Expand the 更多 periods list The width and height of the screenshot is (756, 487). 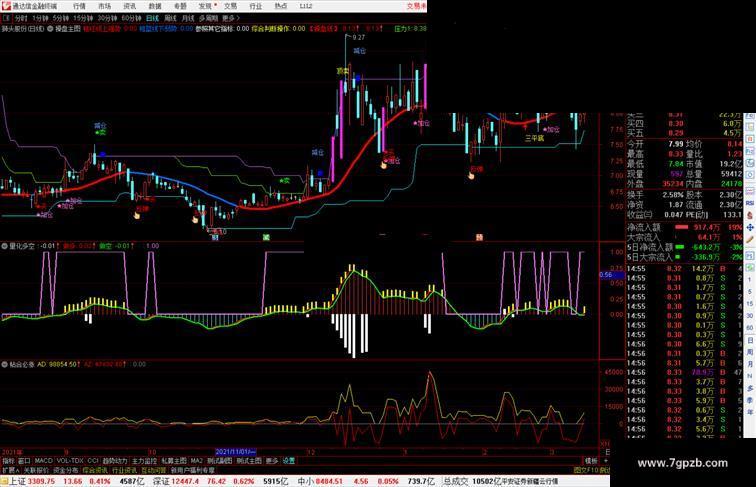[230, 18]
